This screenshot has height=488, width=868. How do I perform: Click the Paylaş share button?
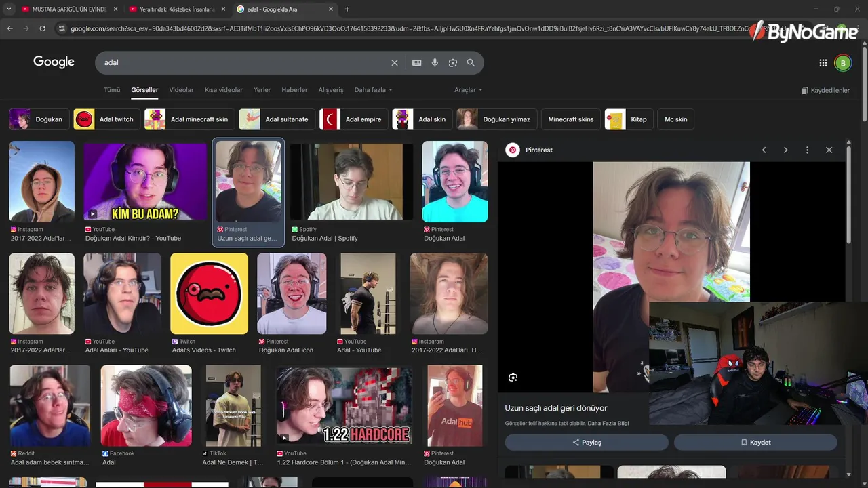pyautogui.click(x=587, y=442)
